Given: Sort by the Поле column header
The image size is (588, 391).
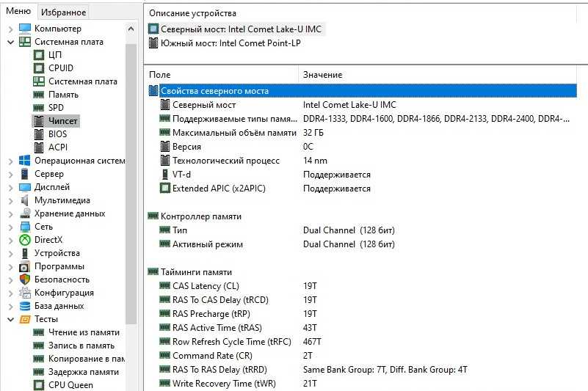Looking at the screenshot, I should pyautogui.click(x=220, y=75).
